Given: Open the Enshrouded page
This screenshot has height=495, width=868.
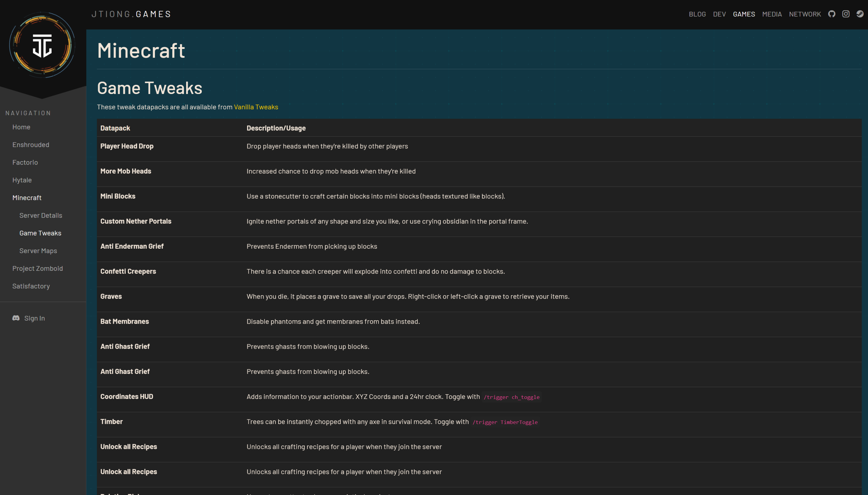Looking at the screenshot, I should coord(31,145).
